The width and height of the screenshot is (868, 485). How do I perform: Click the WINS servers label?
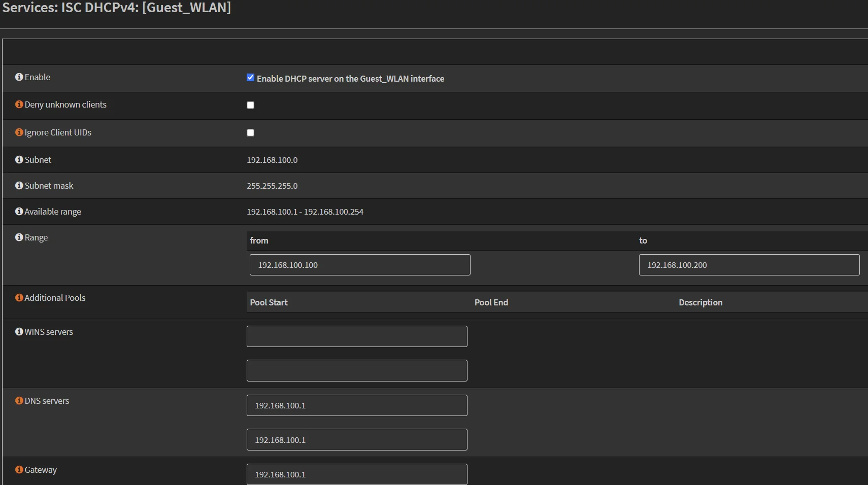pyautogui.click(x=49, y=332)
